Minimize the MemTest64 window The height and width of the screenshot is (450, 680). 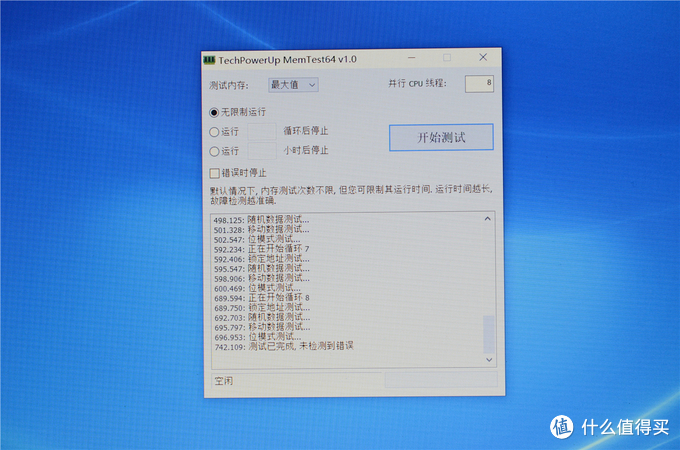pos(412,58)
